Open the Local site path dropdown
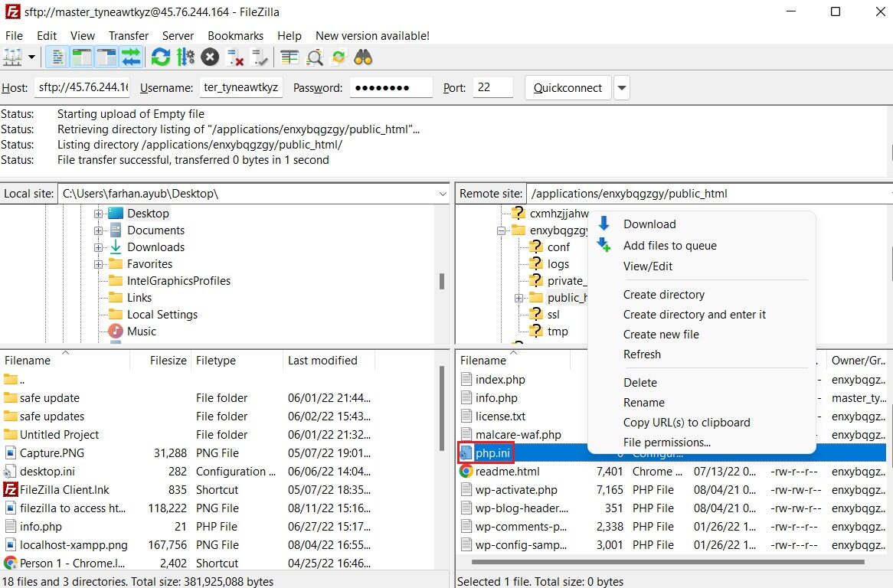The image size is (893, 588). point(443,194)
